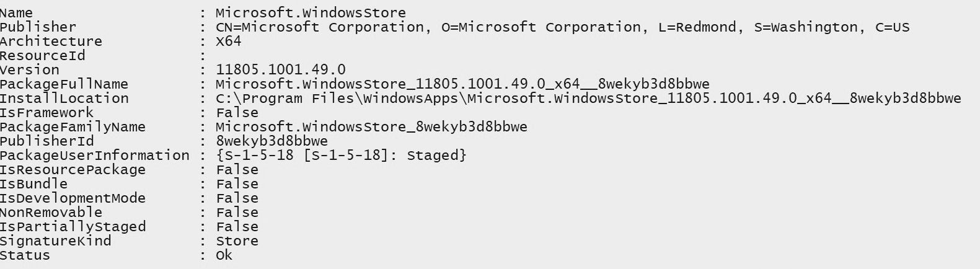
Task: Click the Publisher value starting with CN=Microsoft Corporation
Action: tap(562, 27)
